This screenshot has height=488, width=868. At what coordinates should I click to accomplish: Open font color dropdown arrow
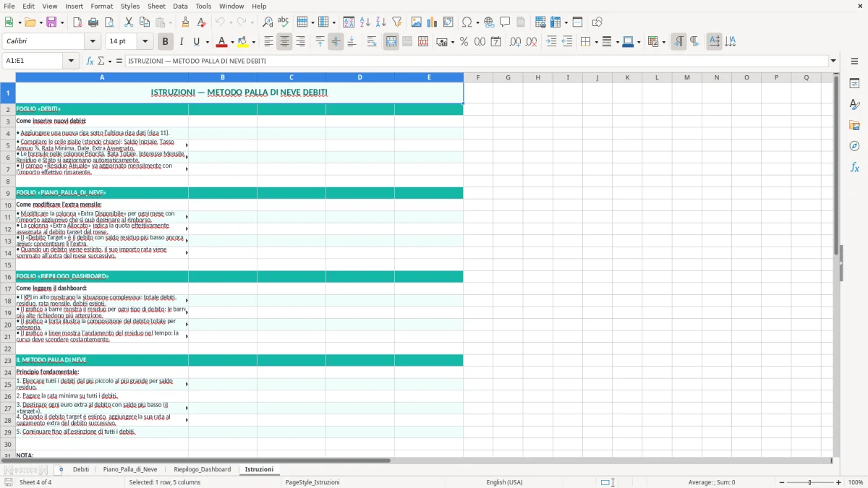tap(231, 42)
